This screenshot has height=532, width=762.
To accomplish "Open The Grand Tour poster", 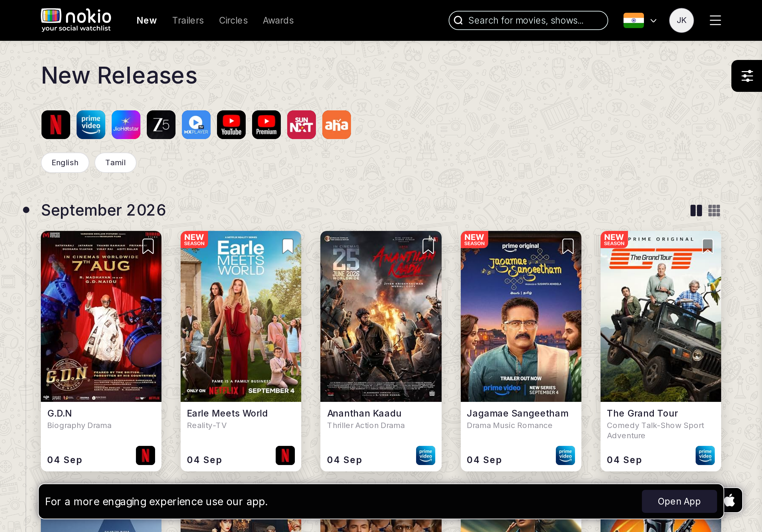I will pyautogui.click(x=661, y=316).
